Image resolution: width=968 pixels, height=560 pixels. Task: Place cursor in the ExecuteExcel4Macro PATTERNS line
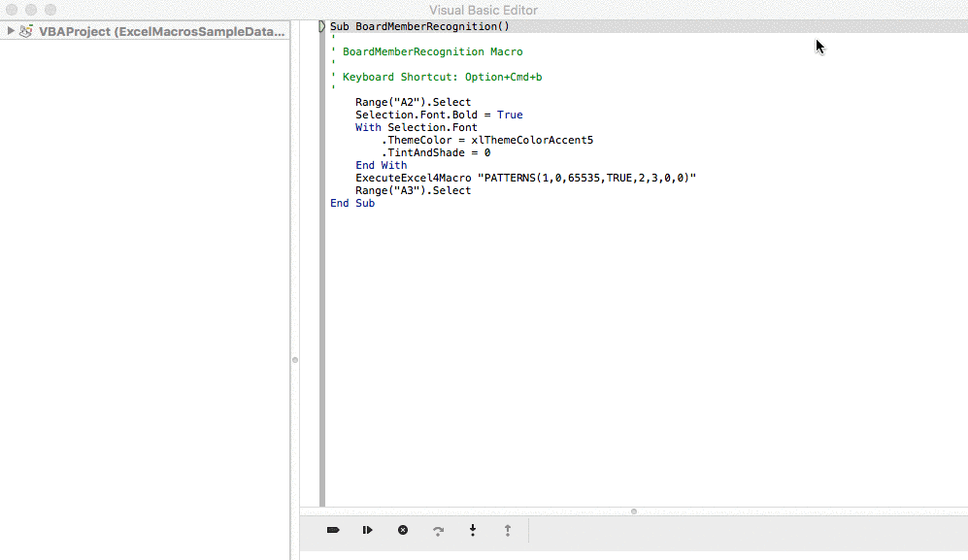525,178
